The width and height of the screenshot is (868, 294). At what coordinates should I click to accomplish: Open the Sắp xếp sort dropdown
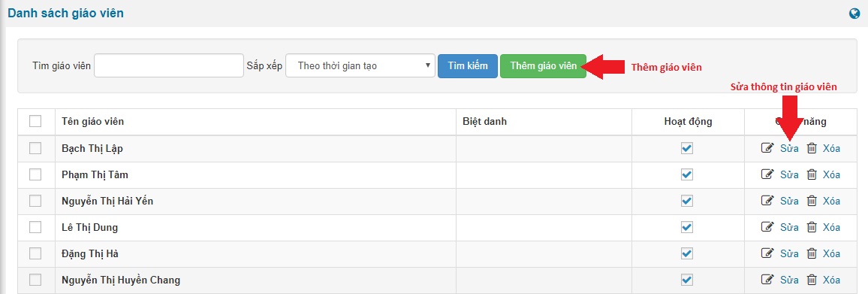pos(360,65)
